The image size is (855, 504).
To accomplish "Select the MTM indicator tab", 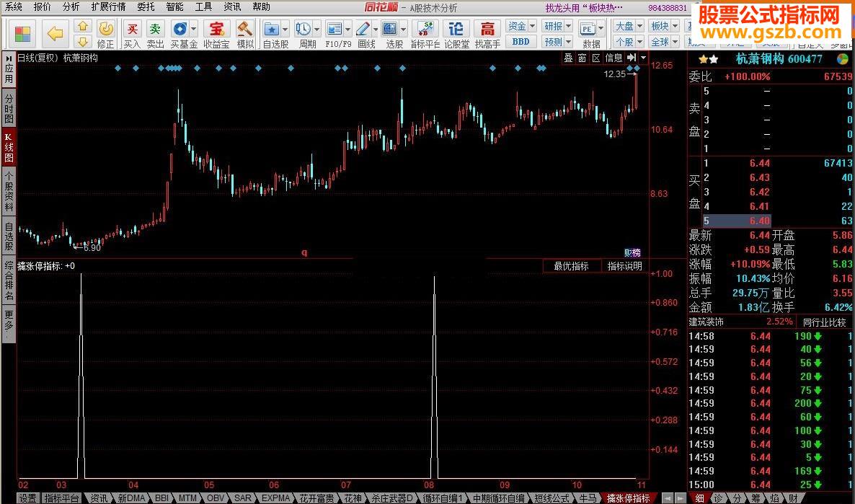I will tap(187, 498).
